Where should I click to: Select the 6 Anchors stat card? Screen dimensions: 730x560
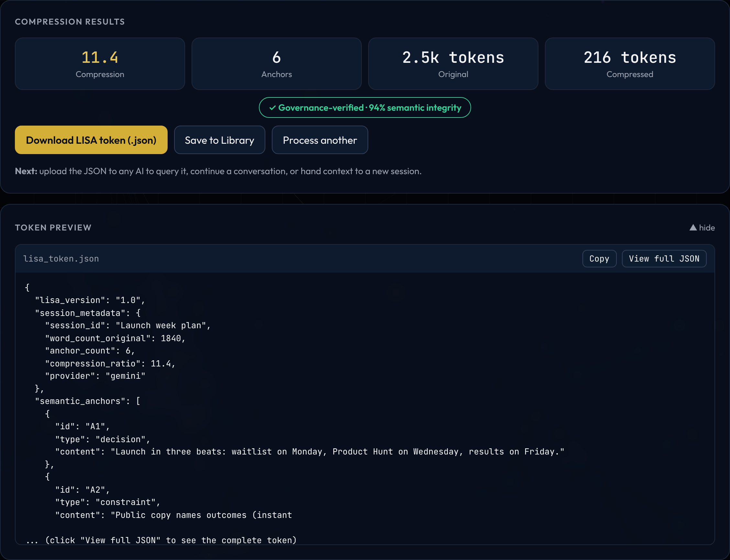[277, 64]
